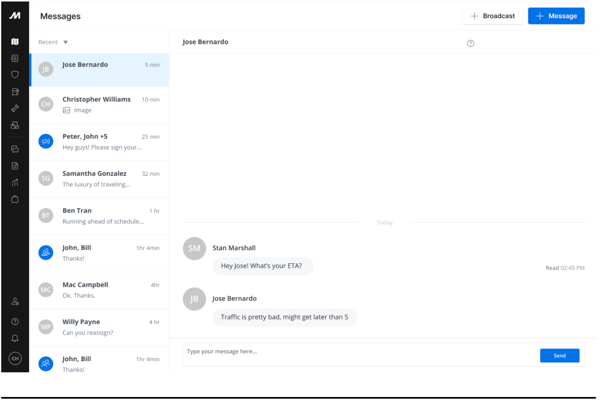Open the Samantha Gonzalez conversation
The image size is (600, 404).
(x=99, y=179)
